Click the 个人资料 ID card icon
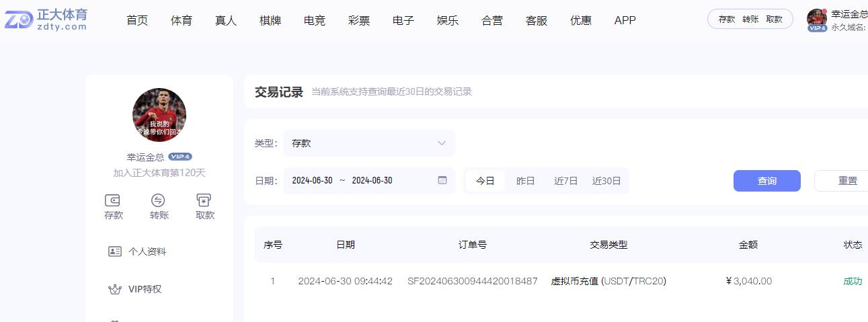This screenshot has height=322, width=868. click(x=114, y=251)
